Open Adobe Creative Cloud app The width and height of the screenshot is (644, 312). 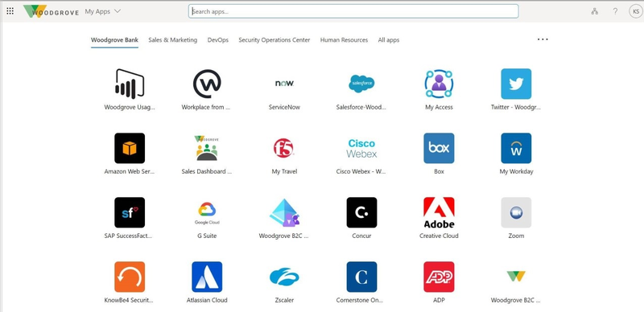[x=439, y=212]
